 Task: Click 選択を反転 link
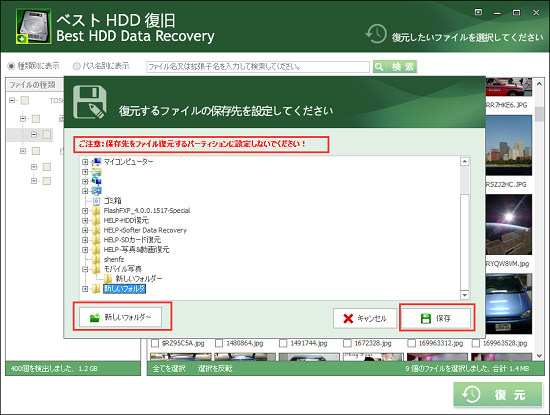215,368
